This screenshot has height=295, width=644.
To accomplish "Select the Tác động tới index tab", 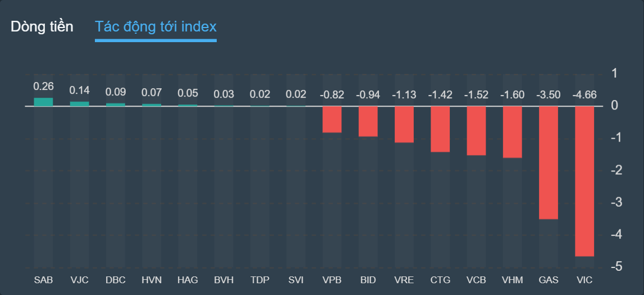I will 156,26.
